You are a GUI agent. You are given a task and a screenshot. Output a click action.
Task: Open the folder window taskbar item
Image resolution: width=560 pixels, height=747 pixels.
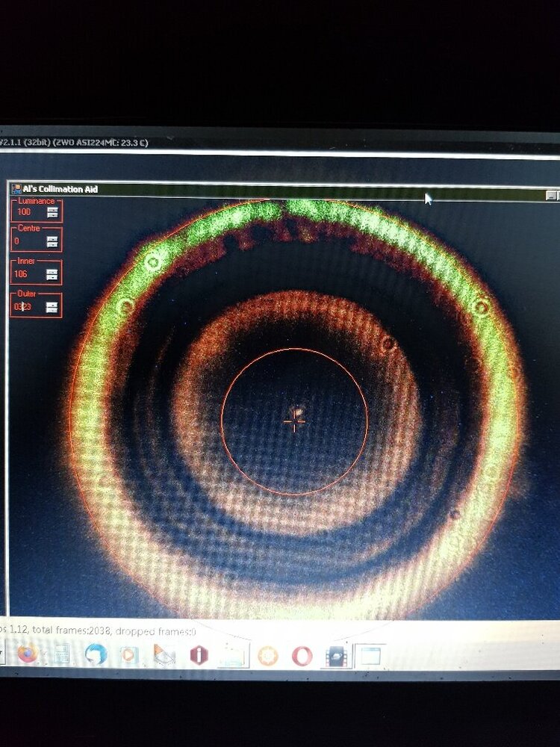click(x=233, y=656)
